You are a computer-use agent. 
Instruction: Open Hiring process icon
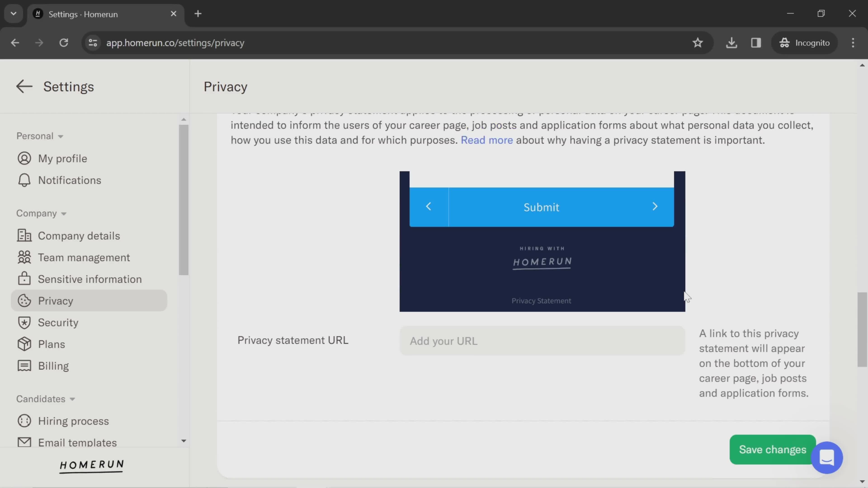[24, 421]
